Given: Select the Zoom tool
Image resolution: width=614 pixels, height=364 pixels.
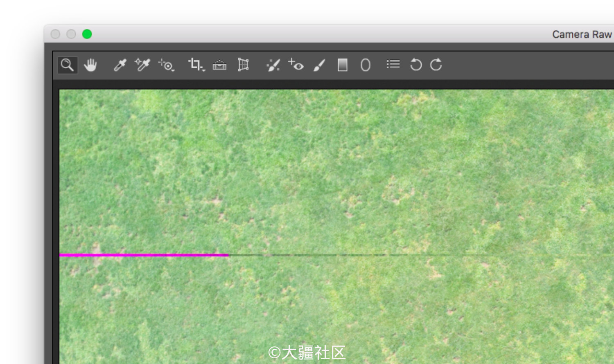Looking at the screenshot, I should pyautogui.click(x=67, y=65).
